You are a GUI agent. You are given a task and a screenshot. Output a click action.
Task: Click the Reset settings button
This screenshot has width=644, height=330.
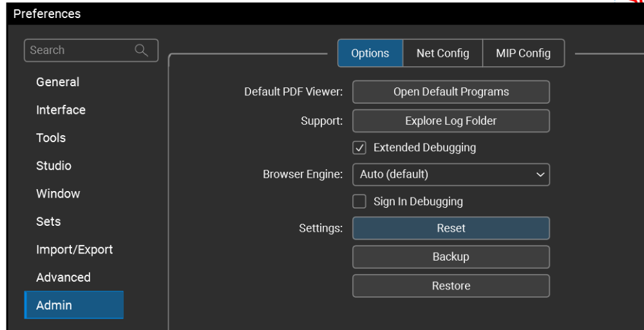(x=451, y=228)
